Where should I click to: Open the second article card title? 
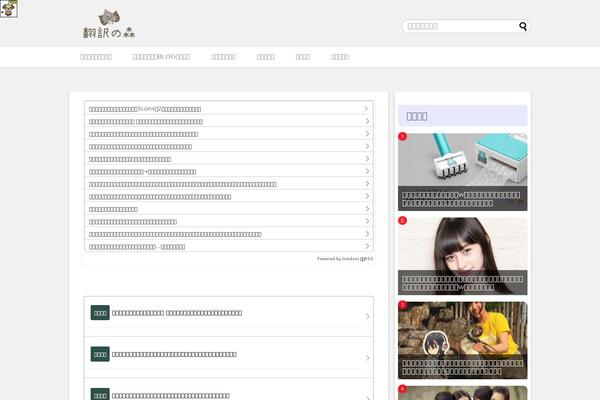pyautogui.click(x=174, y=354)
